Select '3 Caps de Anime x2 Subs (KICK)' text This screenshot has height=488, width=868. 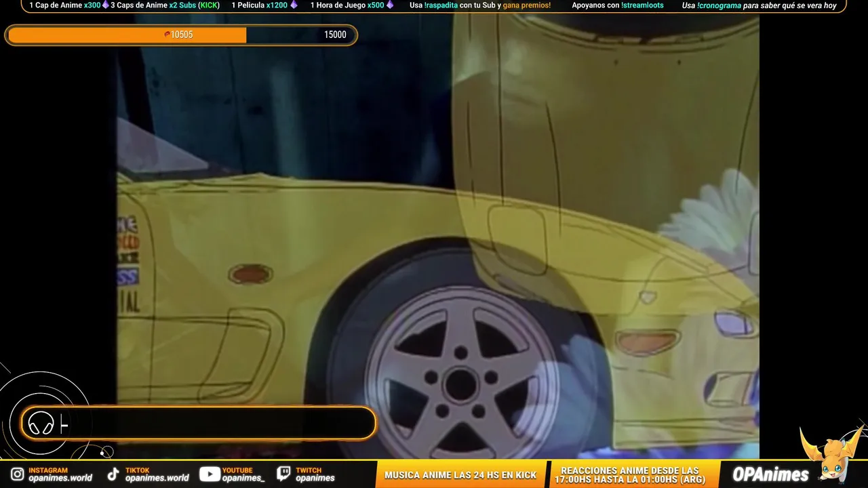pos(165,5)
